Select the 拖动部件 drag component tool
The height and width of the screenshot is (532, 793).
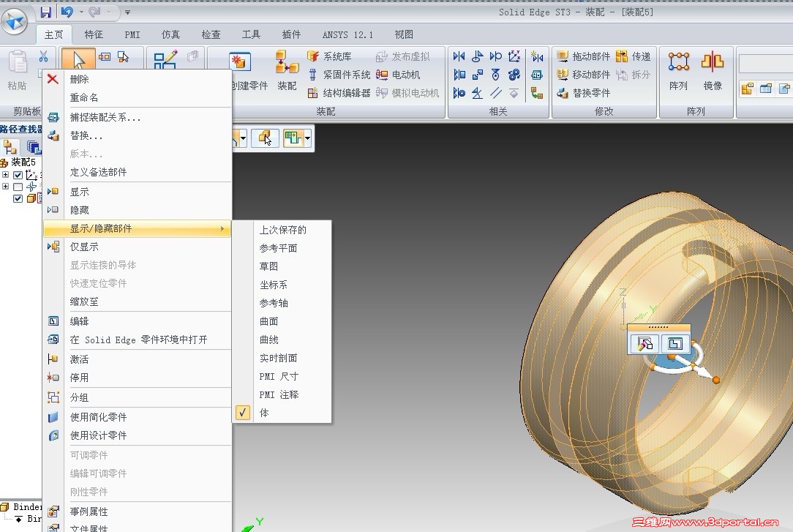583,56
